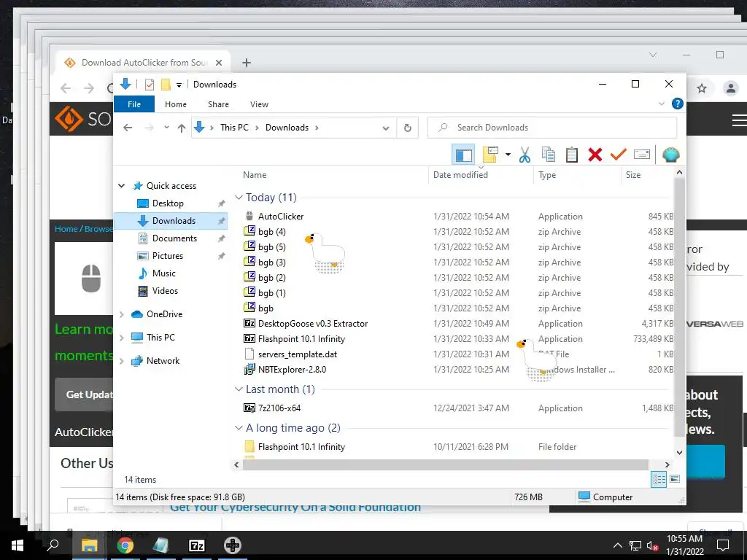
Task: Select DesktopGoose v0.3 Extractor file
Action: 312,323
